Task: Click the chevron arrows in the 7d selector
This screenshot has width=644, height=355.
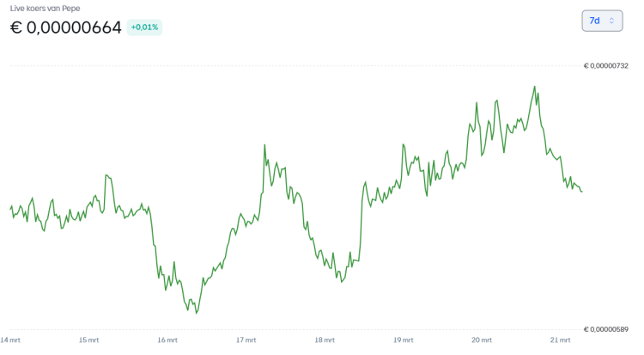Action: point(612,21)
